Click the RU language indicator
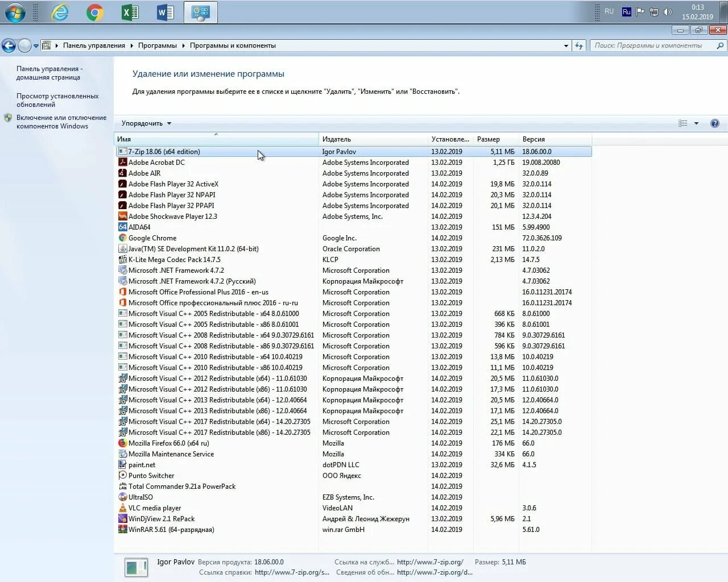 click(609, 11)
